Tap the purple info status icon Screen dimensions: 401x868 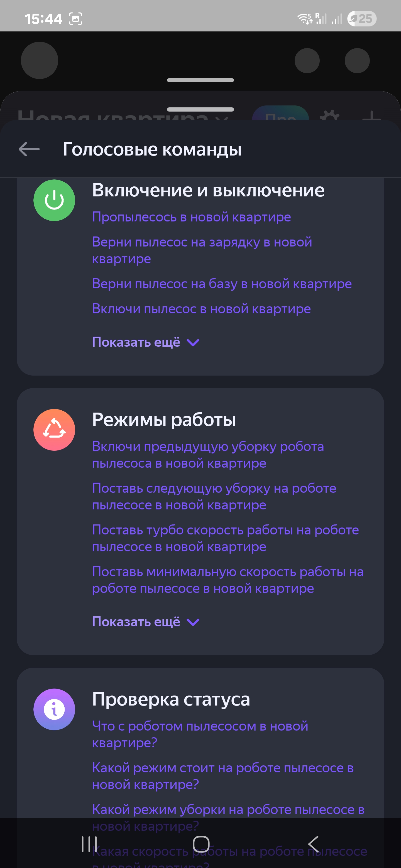[x=54, y=709]
